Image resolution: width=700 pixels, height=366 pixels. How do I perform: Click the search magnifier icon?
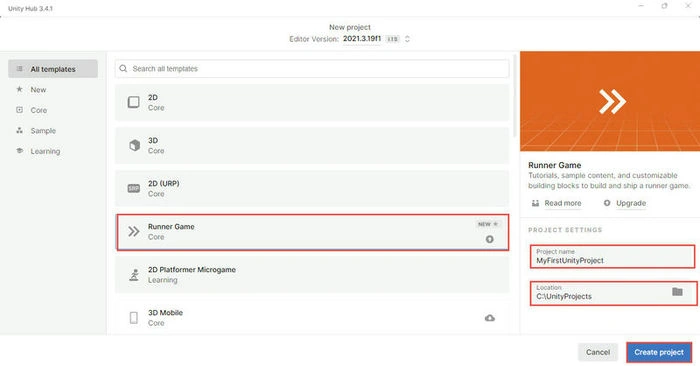click(123, 69)
